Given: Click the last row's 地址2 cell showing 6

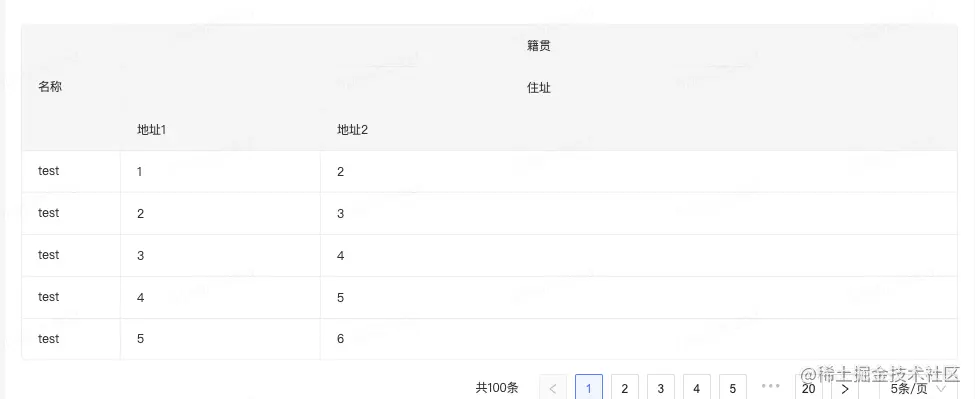Looking at the screenshot, I should pyautogui.click(x=639, y=339).
